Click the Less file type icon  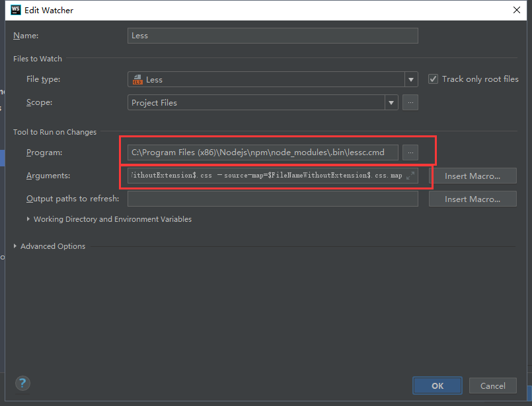pyautogui.click(x=137, y=79)
